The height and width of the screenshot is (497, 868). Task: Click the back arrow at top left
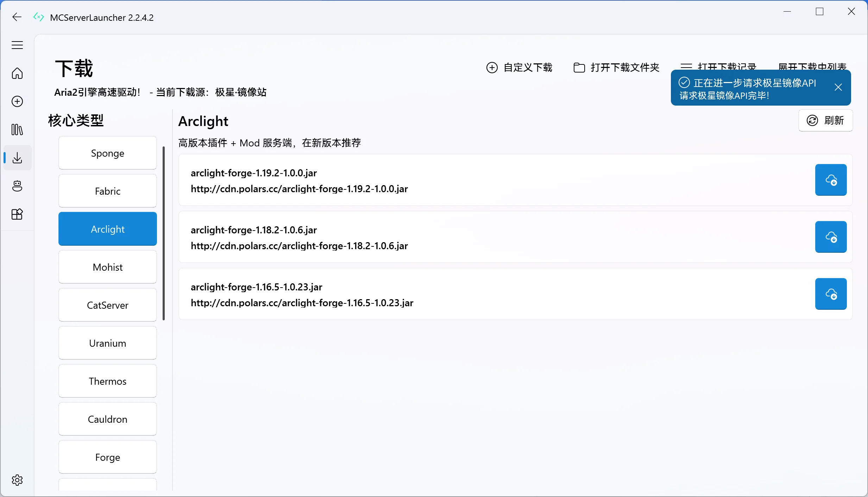[x=16, y=17]
